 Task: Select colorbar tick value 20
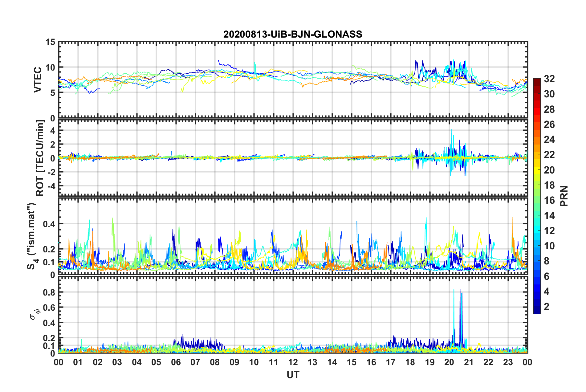point(549,170)
